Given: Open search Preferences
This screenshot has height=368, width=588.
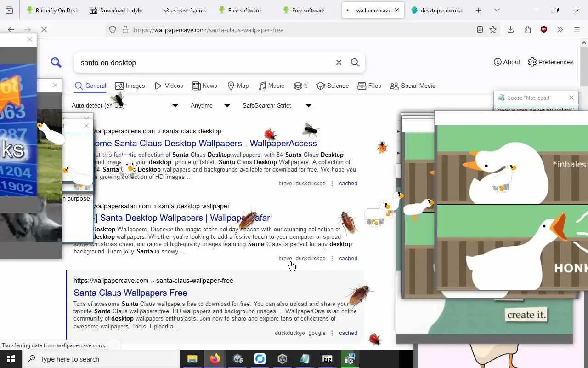Looking at the screenshot, I should [x=551, y=62].
